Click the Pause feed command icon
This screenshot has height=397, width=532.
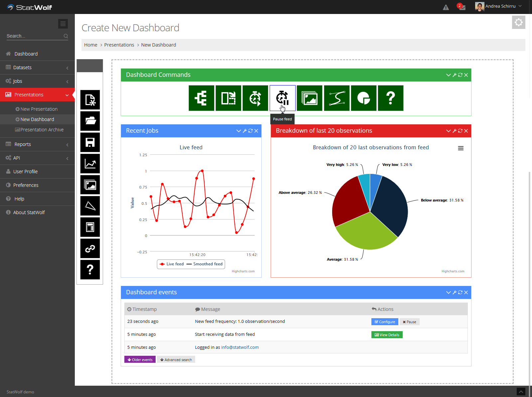coord(283,98)
